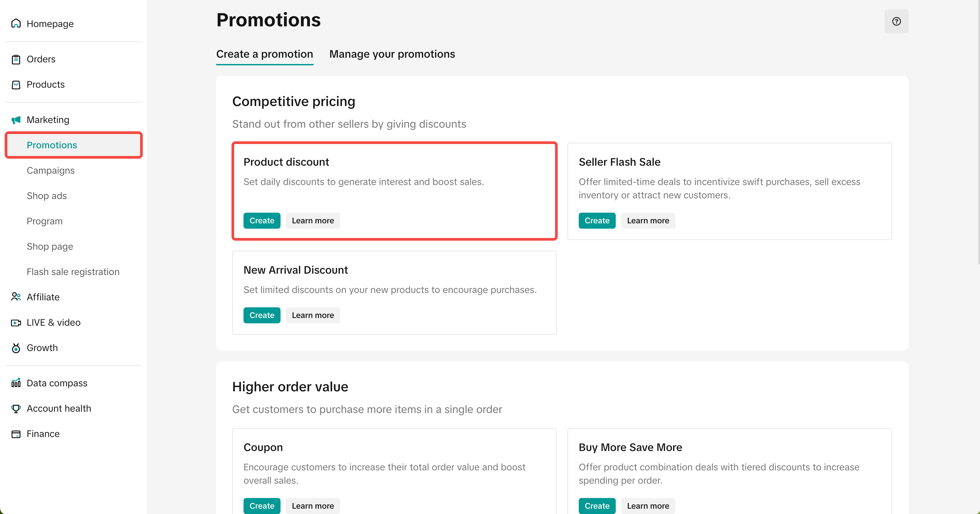Click the LIVE & video camera icon
Screen dimensions: 980x514
[16, 323]
